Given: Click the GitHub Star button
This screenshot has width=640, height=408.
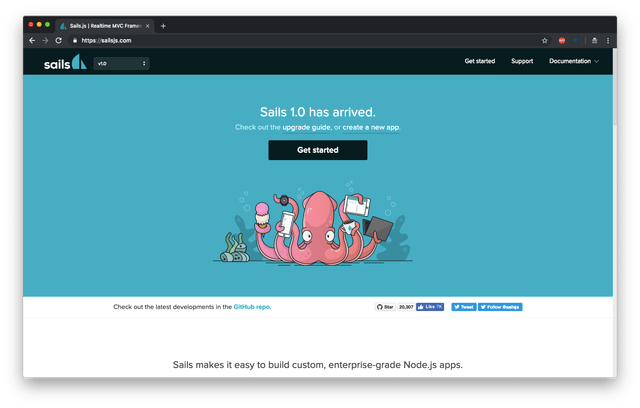Looking at the screenshot, I should (x=385, y=307).
